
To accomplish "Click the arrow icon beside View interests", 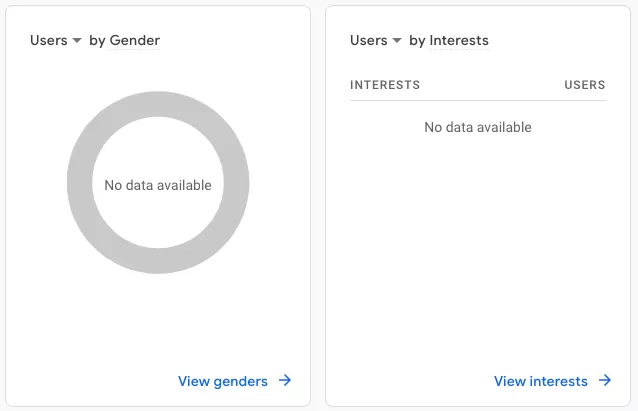I will pyautogui.click(x=605, y=380).
